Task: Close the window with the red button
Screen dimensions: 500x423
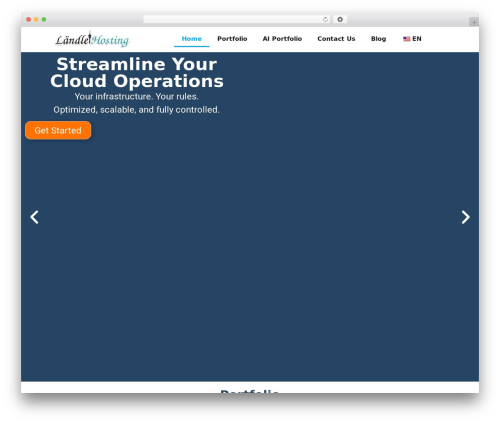Action: [x=29, y=20]
